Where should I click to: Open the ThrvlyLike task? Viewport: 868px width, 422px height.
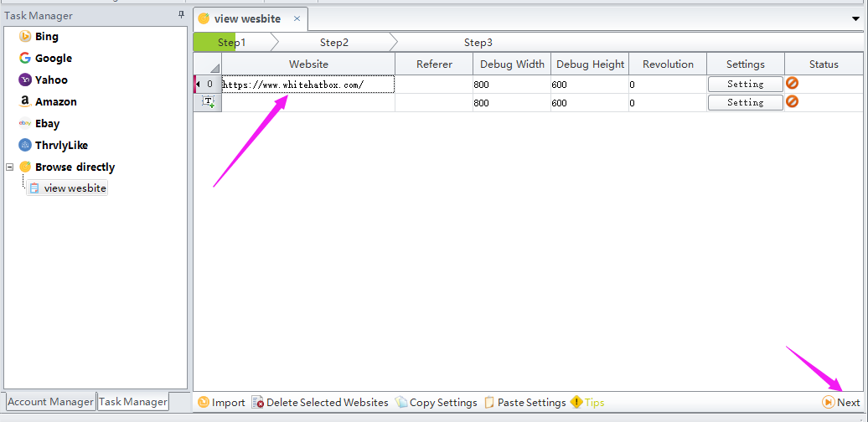[61, 146]
